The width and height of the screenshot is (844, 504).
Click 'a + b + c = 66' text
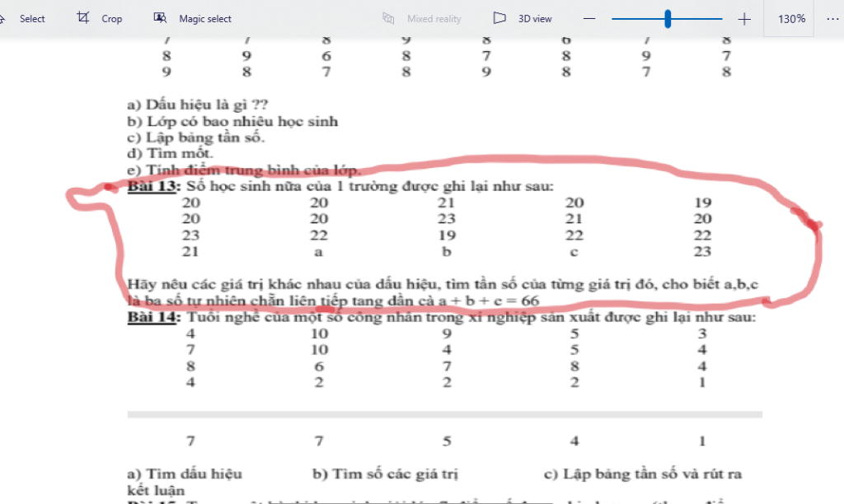pos(489,301)
